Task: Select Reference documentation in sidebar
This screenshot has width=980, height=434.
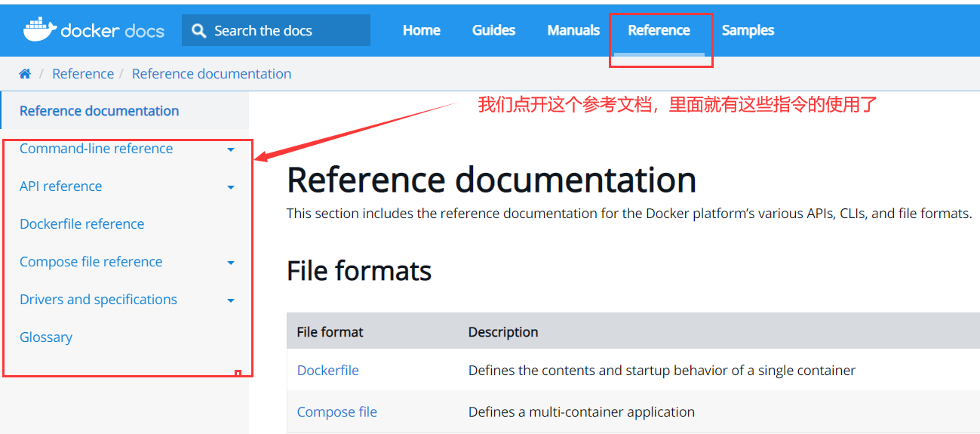Action: [99, 111]
